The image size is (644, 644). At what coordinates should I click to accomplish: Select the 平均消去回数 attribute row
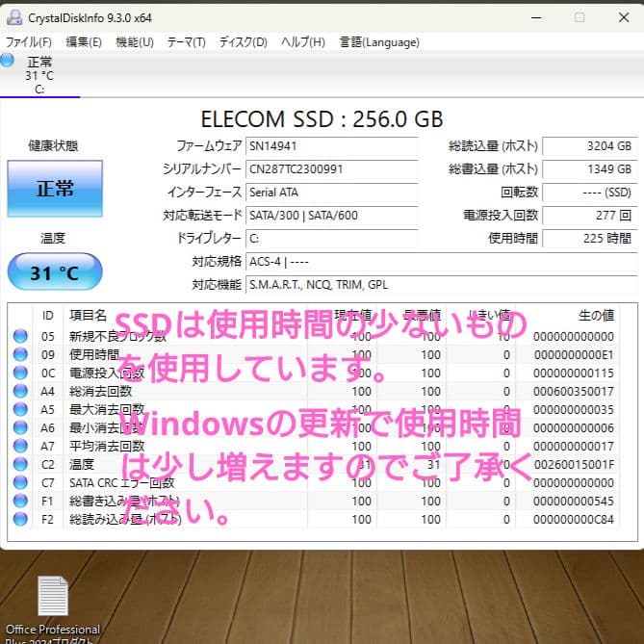(315, 446)
